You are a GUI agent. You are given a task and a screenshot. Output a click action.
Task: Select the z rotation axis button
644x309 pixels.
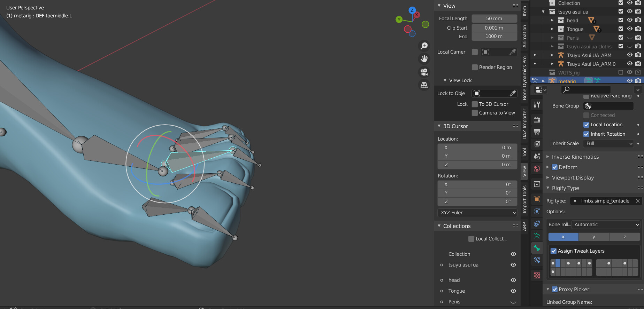tap(624, 237)
